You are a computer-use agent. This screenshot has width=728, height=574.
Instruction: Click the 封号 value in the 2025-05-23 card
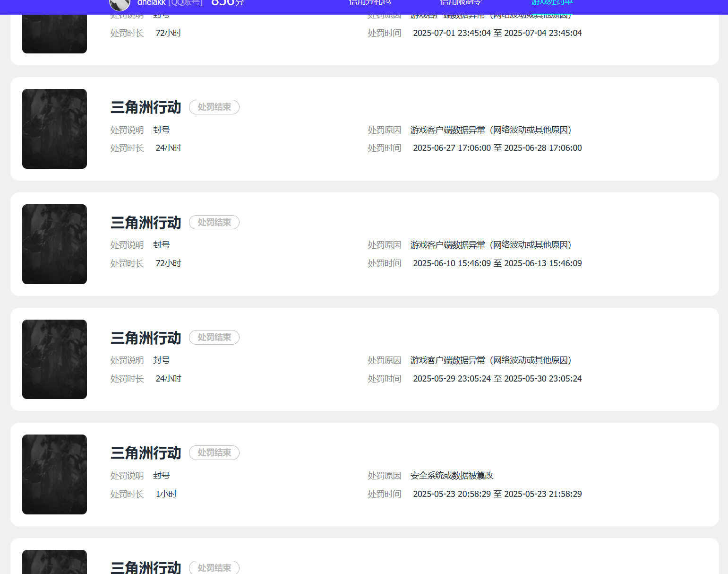pos(162,476)
